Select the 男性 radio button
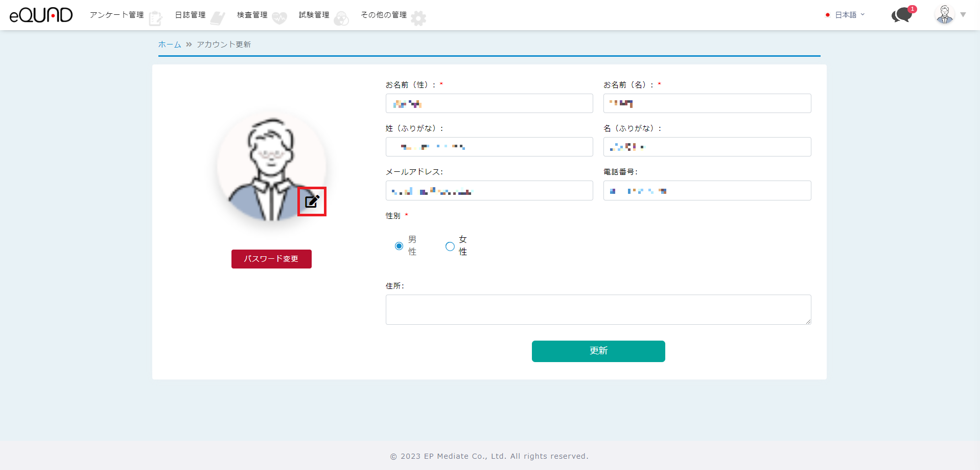 399,246
